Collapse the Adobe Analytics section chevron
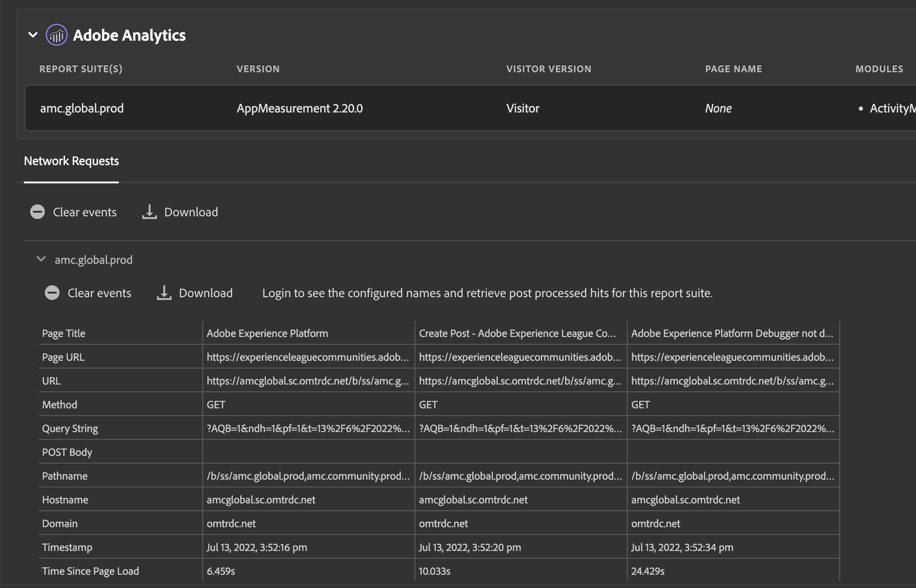This screenshot has height=588, width=916. [x=33, y=35]
